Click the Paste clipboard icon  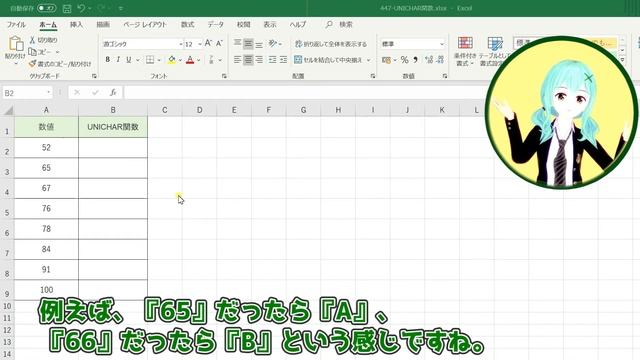16,44
